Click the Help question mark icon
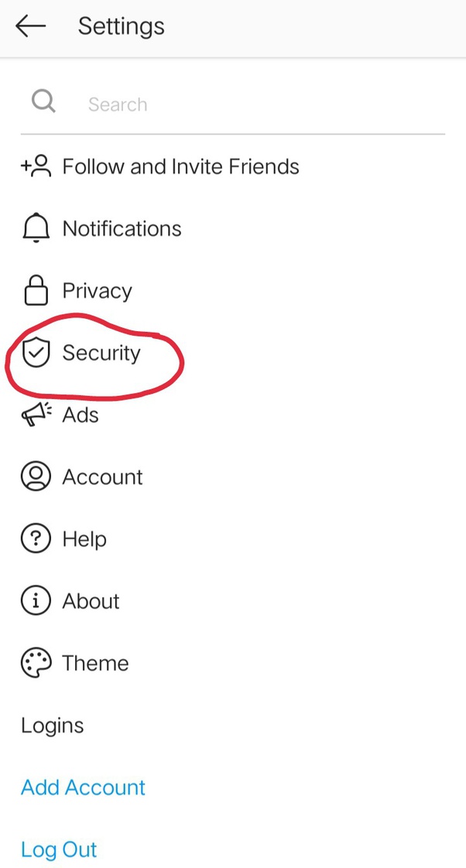The height and width of the screenshot is (868, 466). 35,538
